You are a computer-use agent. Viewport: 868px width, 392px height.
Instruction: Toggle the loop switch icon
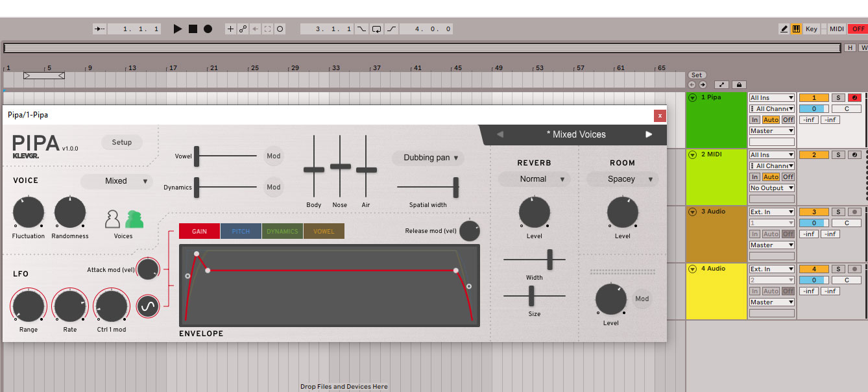point(376,29)
